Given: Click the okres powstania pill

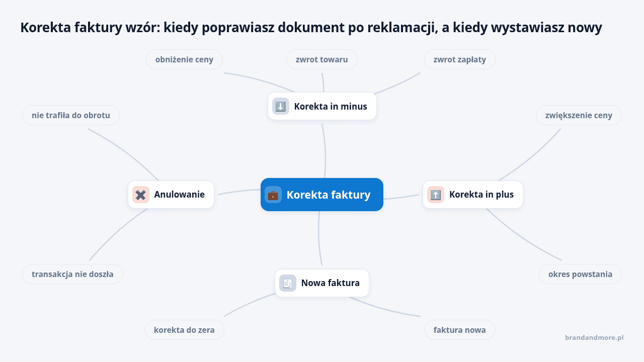Looking at the screenshot, I should 580,274.
